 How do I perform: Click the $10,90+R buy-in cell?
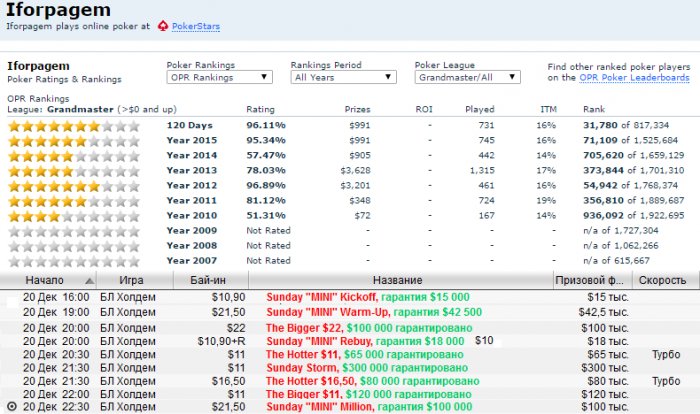coord(221,341)
